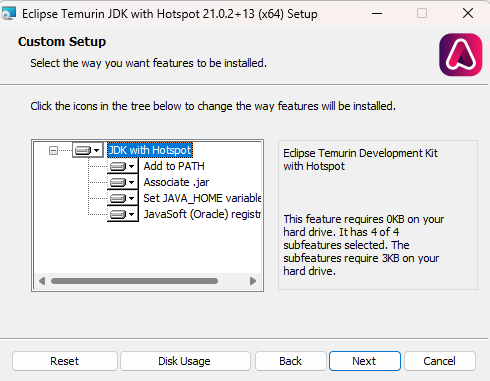Minimize the setup window
This screenshot has height=381, width=490.
click(377, 13)
